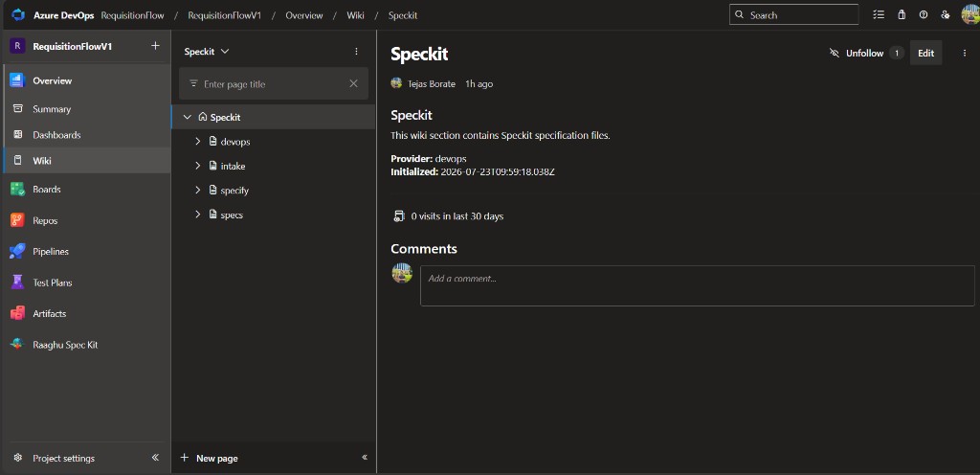Click the RequisitionFlowV1 project R icon

point(17,46)
